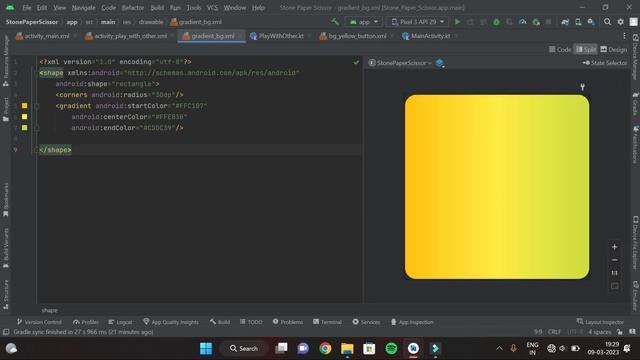The width and height of the screenshot is (640, 360).
Task: Open the Build Variants side panel
Action: tap(6, 248)
